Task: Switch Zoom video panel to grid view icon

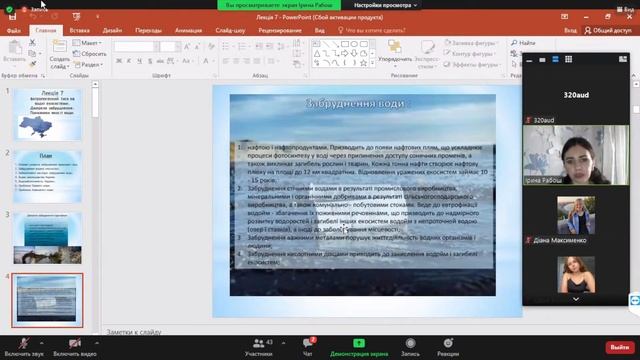Action: pyautogui.click(x=569, y=60)
